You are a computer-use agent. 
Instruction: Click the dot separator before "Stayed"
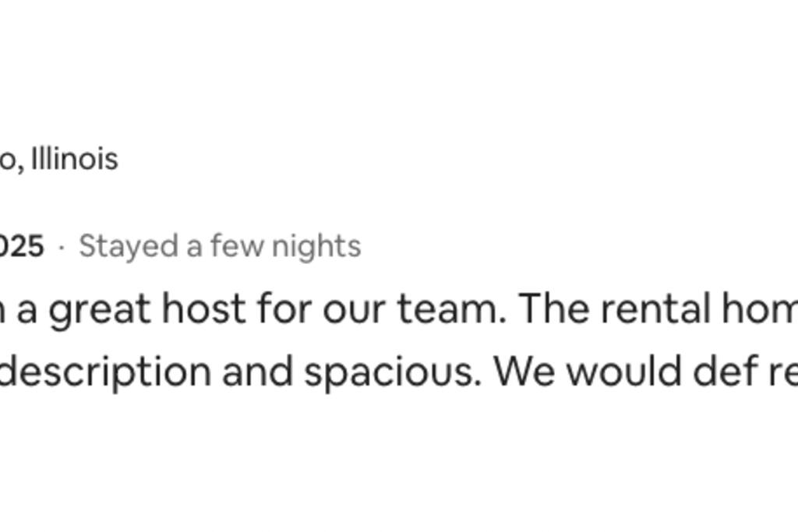tap(62, 247)
